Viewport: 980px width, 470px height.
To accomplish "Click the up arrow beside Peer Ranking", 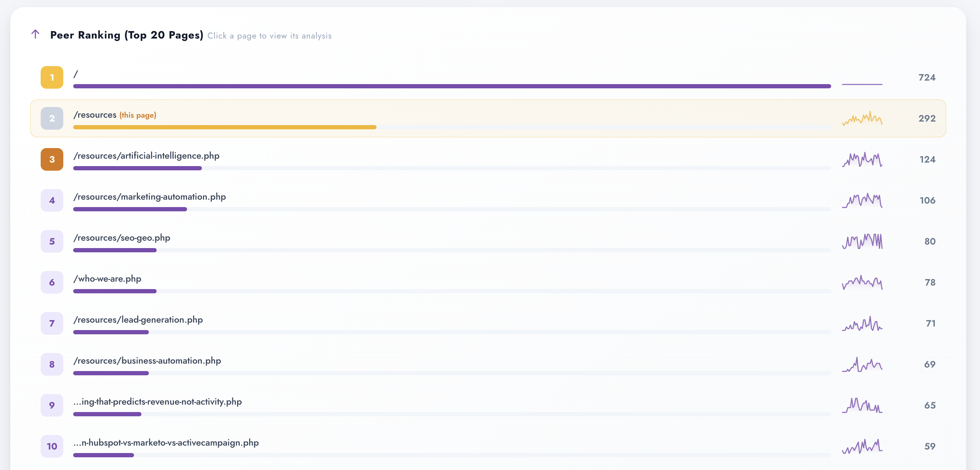I will [x=35, y=35].
